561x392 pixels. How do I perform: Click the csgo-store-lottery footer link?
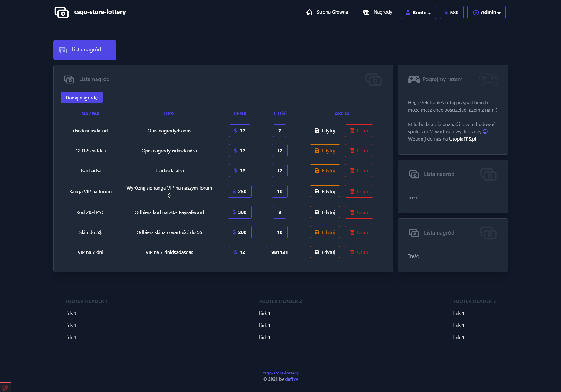[x=281, y=373]
